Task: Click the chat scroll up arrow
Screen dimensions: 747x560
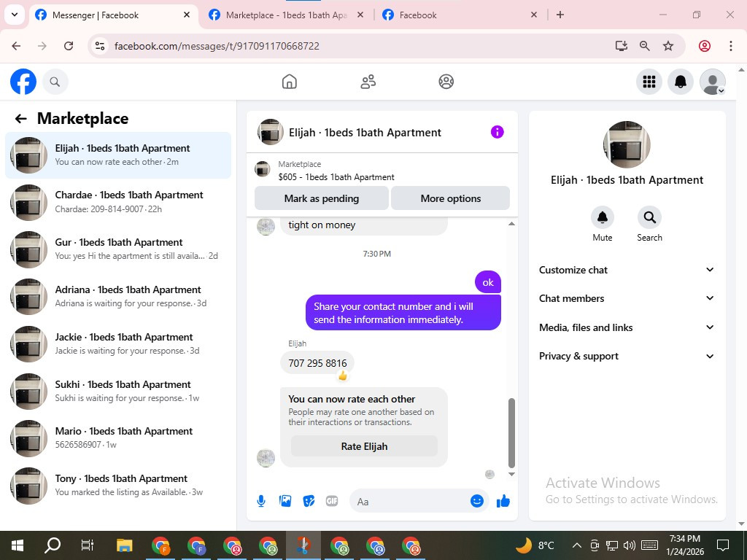Action: pos(511,224)
